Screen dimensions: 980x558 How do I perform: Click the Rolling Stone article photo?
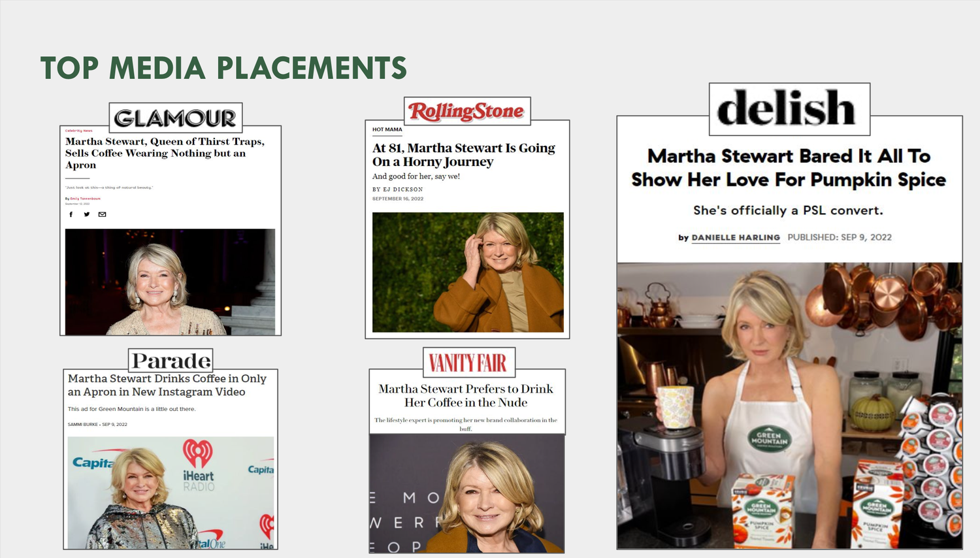(468, 272)
